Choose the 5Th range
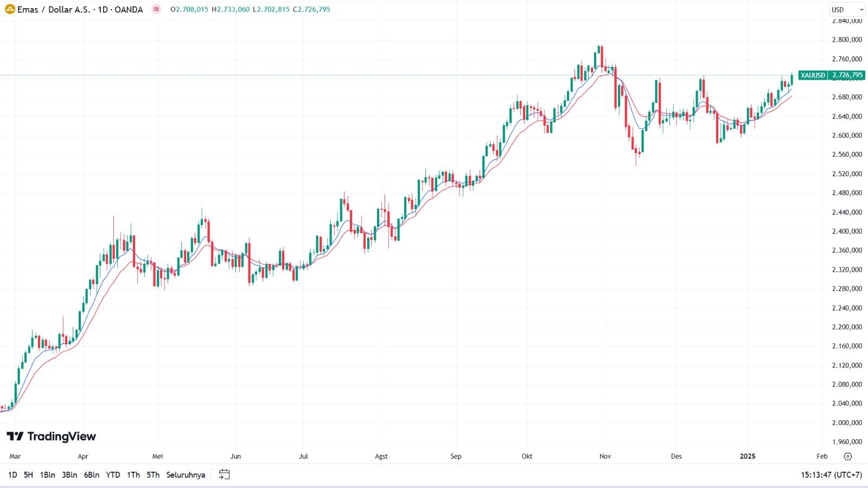 pos(153,475)
